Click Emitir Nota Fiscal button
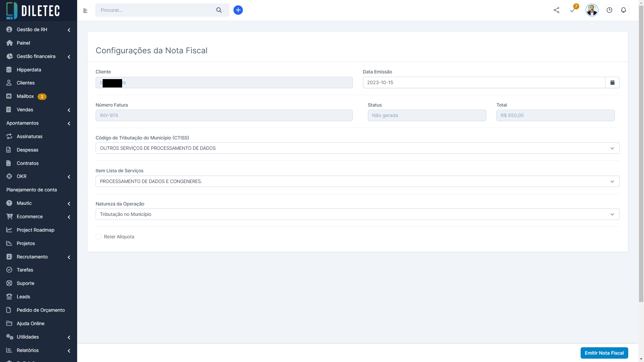 pyautogui.click(x=604, y=353)
